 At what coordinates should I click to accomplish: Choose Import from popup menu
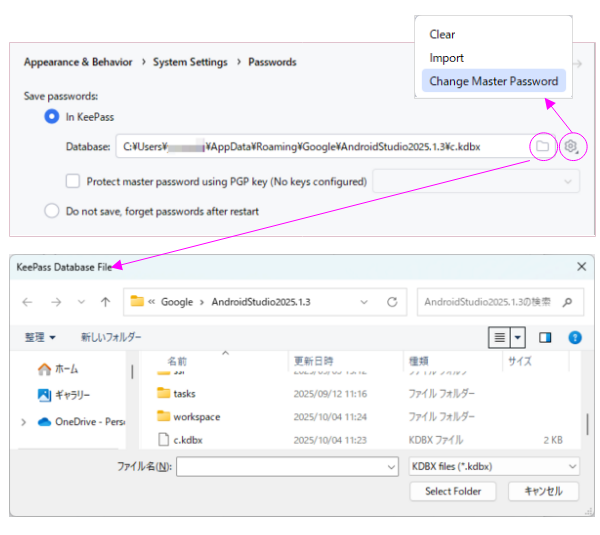[446, 58]
